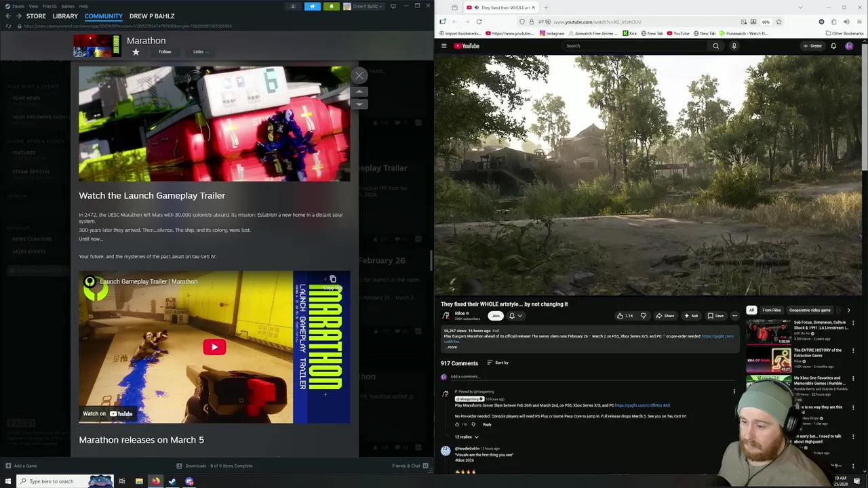Open Steam friends icon button in title bar
The image size is (868, 488).
(293, 6)
